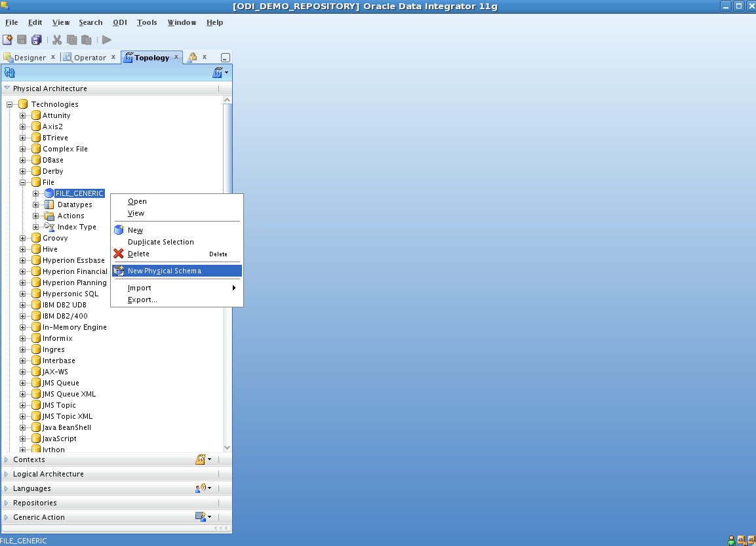This screenshot has height=546, width=756.
Task: Expand the Logical Architecture accordion
Action: click(7, 474)
